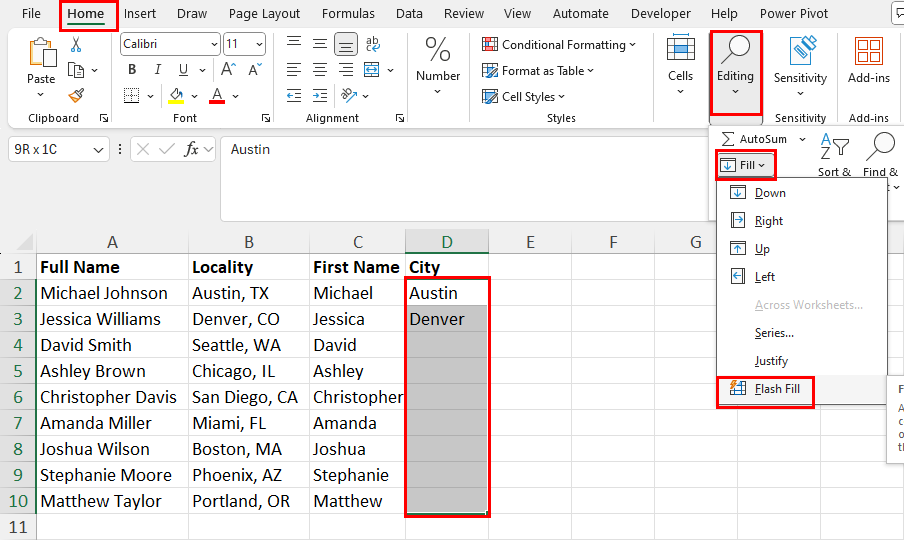Open the Power Pivot tab
The width and height of the screenshot is (904, 540).
794,14
